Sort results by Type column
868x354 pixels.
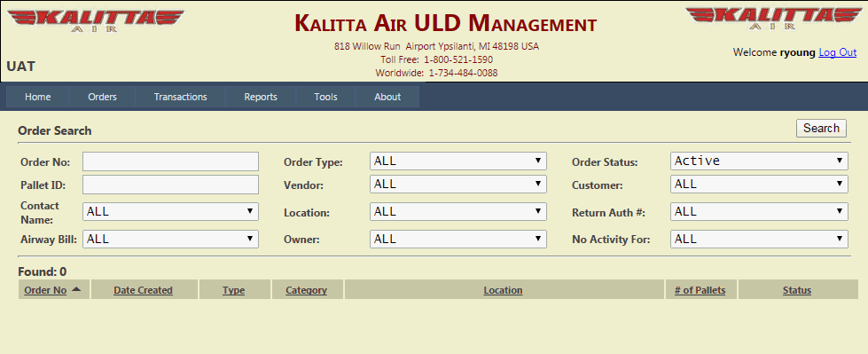(233, 290)
